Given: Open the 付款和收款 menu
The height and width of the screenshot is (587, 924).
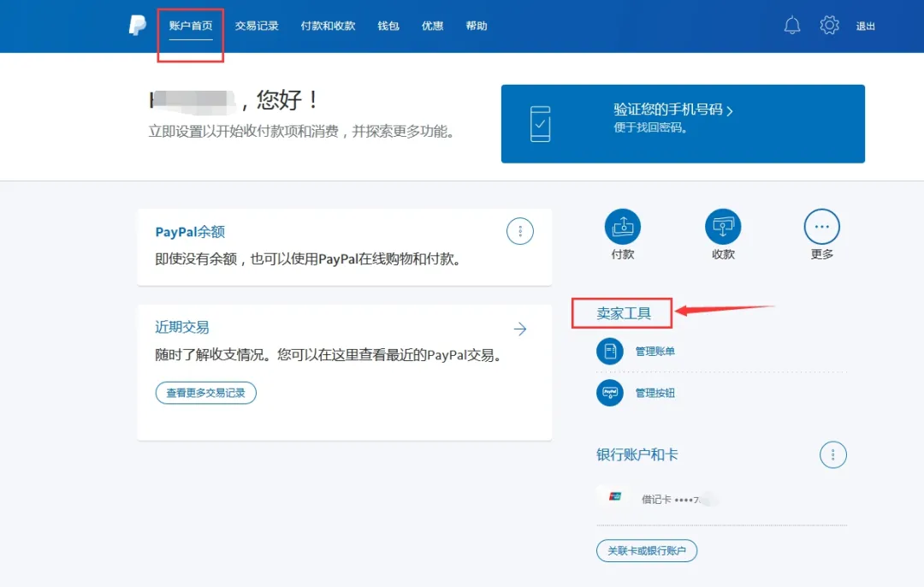Looking at the screenshot, I should (x=327, y=25).
